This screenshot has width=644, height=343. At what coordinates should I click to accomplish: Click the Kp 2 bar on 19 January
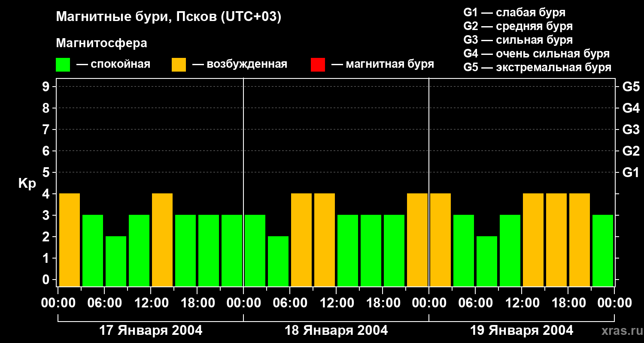click(487, 261)
